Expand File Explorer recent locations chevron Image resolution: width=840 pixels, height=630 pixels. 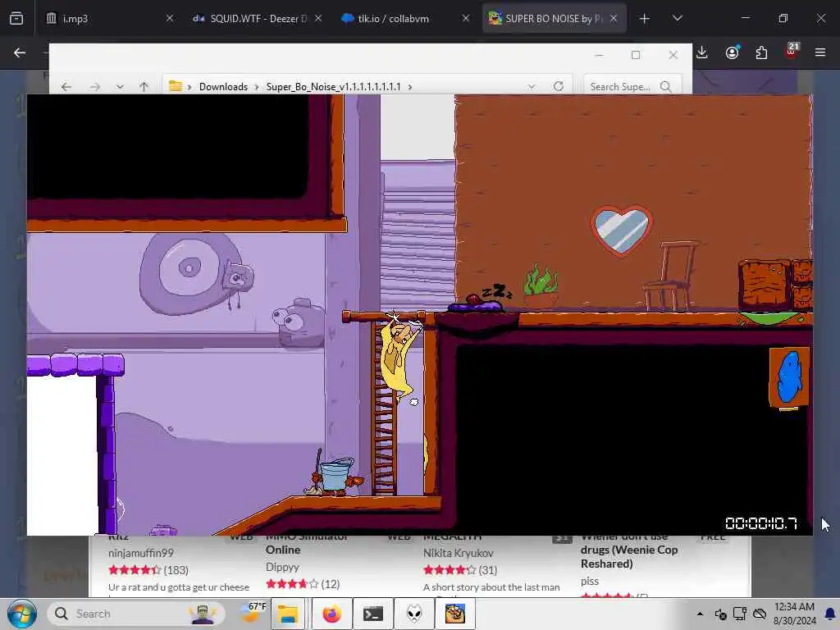tap(120, 87)
